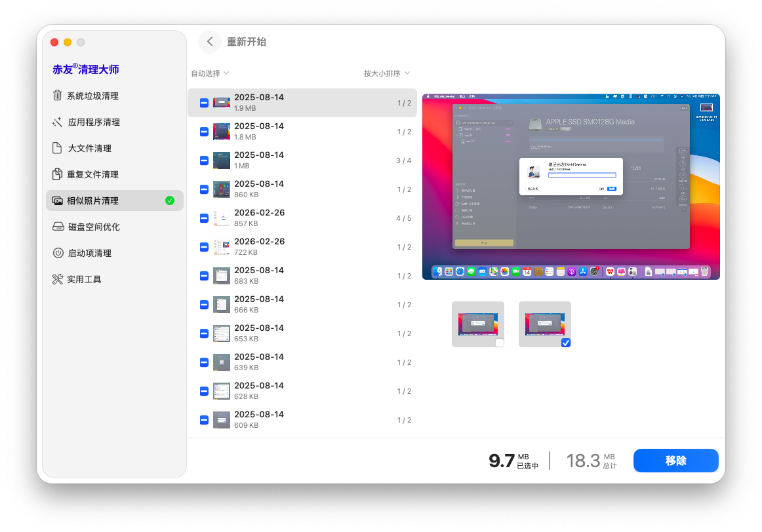This screenshot has height=532, width=762.
Task: Open the 按大小排序 sort dropdown
Action: [386, 73]
